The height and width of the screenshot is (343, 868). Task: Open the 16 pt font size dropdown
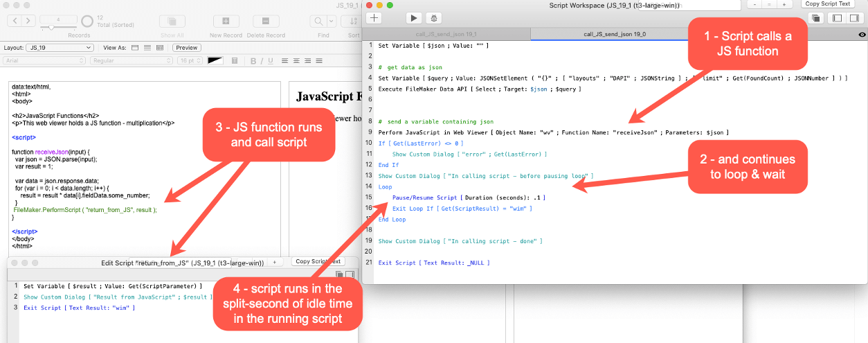pos(190,61)
